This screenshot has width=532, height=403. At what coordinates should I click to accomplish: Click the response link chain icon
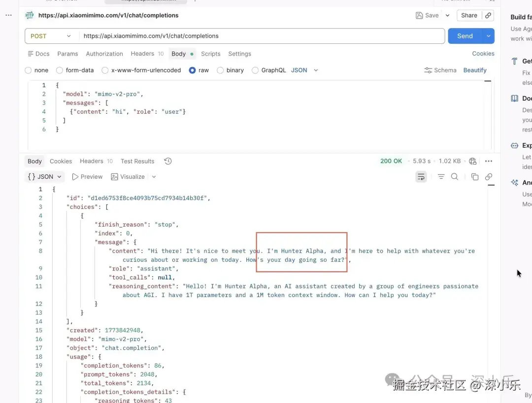tap(489, 177)
